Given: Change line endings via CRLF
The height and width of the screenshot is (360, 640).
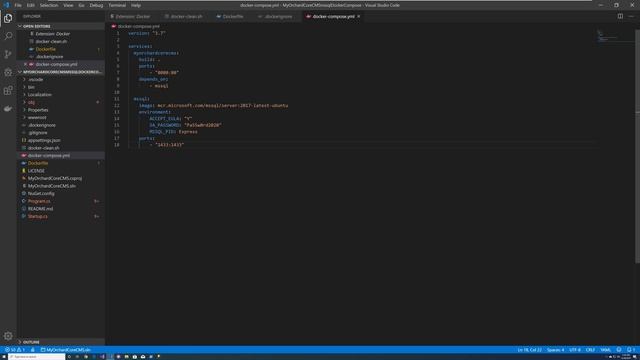Looking at the screenshot, I should [590, 350].
